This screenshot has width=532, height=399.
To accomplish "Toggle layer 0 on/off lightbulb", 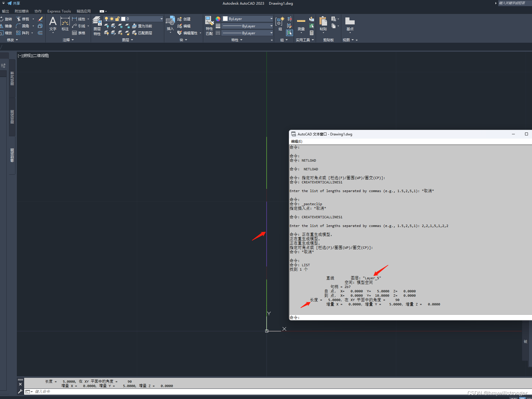I will (106, 19).
